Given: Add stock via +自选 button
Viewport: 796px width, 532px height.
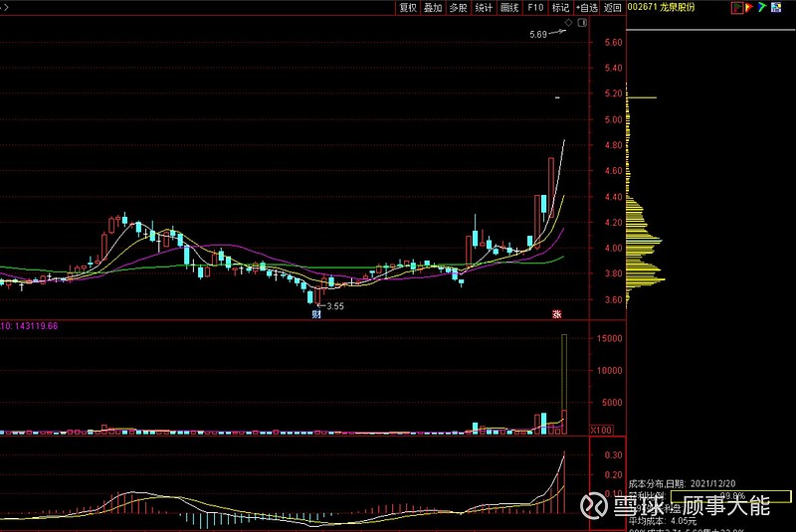Looking at the screenshot, I should 587,7.
